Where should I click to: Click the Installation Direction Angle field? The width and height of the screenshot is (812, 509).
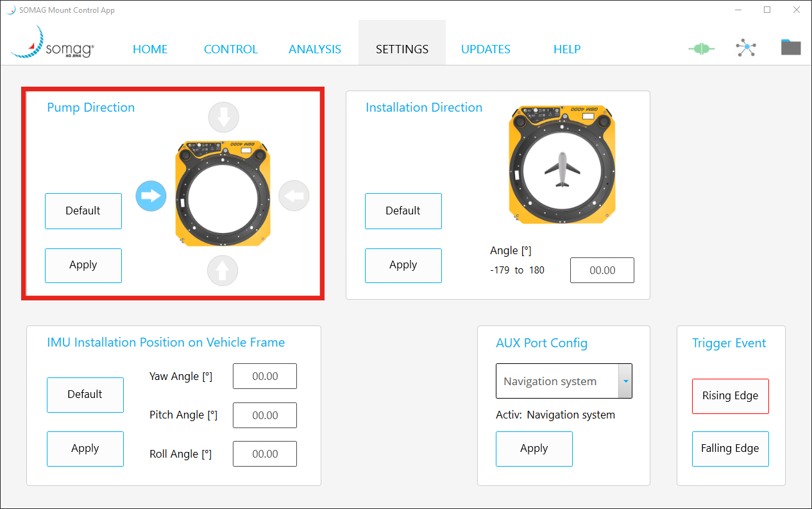click(602, 270)
